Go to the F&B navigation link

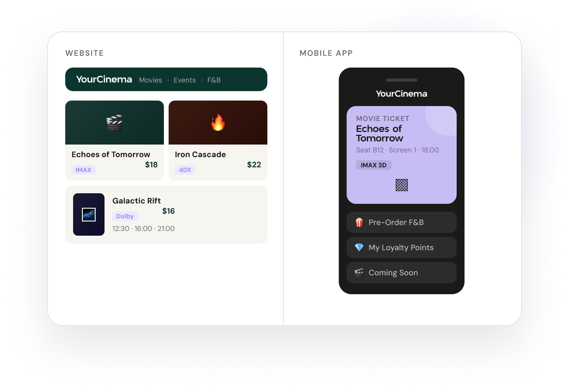[214, 80]
